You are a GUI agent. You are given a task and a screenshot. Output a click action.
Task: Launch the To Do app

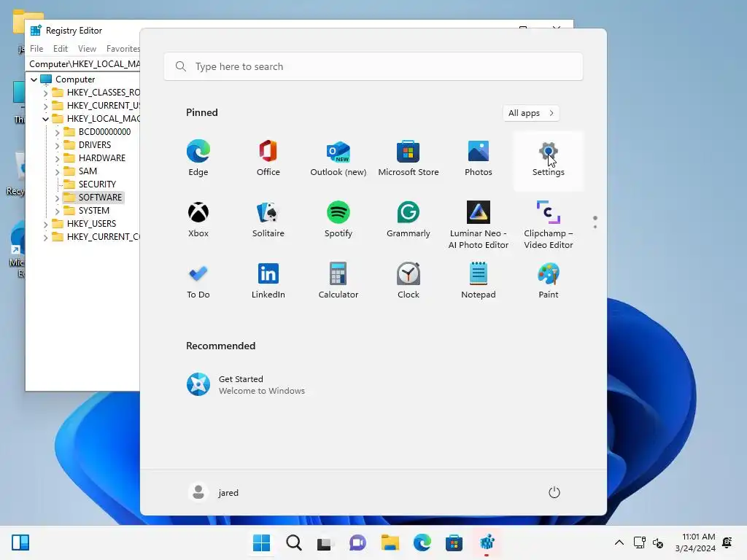coord(198,281)
